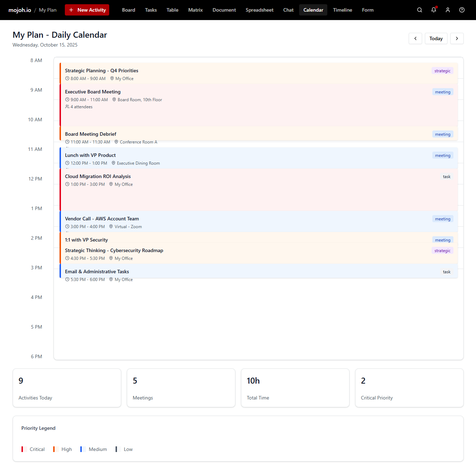Click the Today button
The width and height of the screenshot is (476, 464).
pyautogui.click(x=436, y=38)
